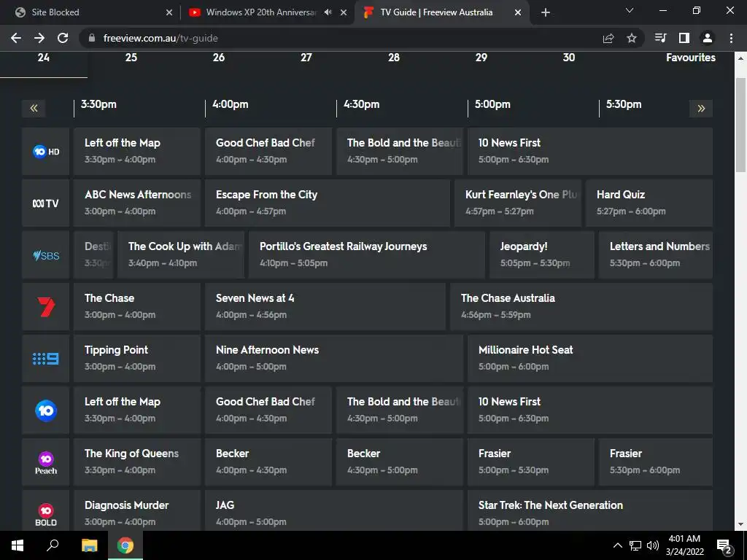Open Portillo's Greatest Railway Journeys program
The image size is (747, 560).
pyautogui.click(x=367, y=255)
